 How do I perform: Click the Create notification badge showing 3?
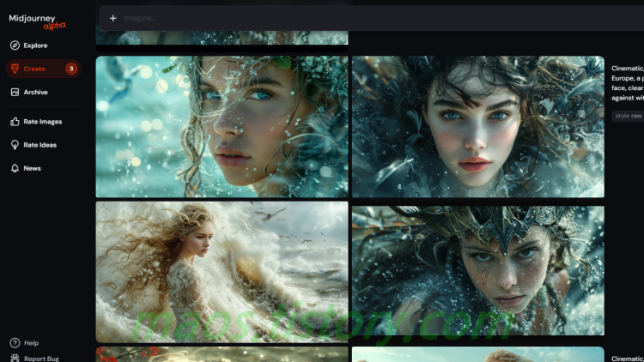point(71,69)
